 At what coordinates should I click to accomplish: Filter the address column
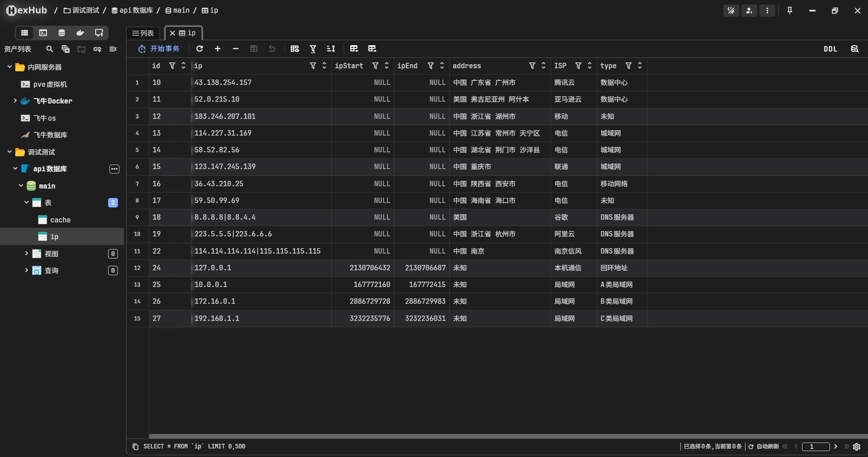tap(532, 66)
